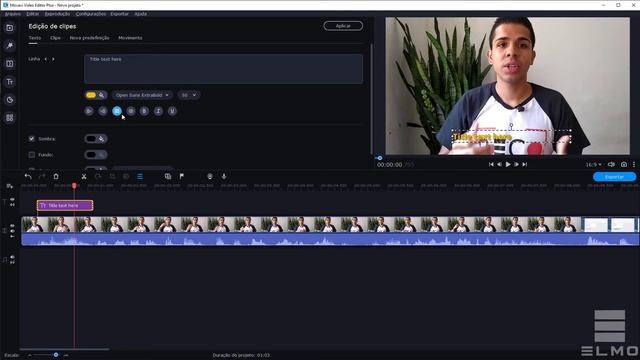Pick shadow color with the eyedropper

101,139
